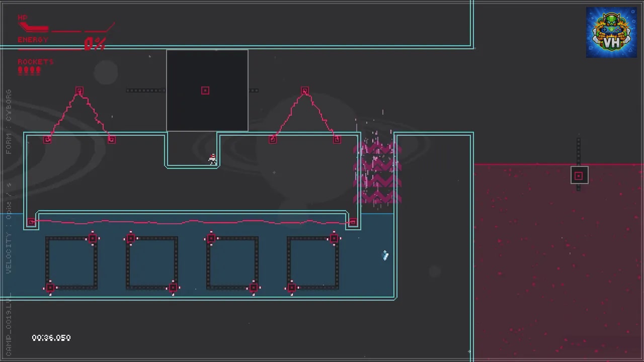
Task: Click the vertical FORM : CYBORG text
Action: 9,122
